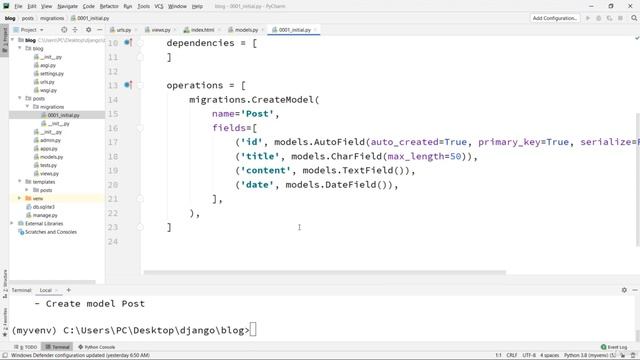The height and width of the screenshot is (360, 640).
Task: Click the Python 3.8 interpreter in status bar
Action: click(x=590, y=355)
